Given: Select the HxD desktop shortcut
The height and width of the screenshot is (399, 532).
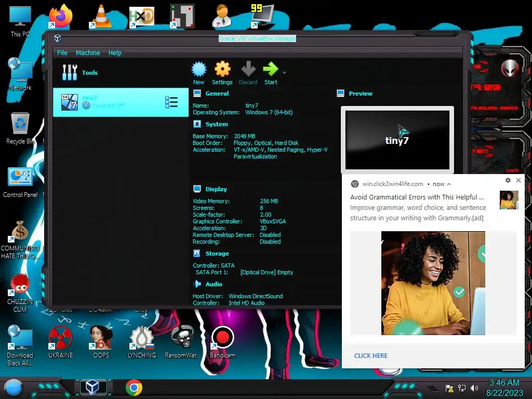Looking at the screenshot, I should click(x=141, y=16).
